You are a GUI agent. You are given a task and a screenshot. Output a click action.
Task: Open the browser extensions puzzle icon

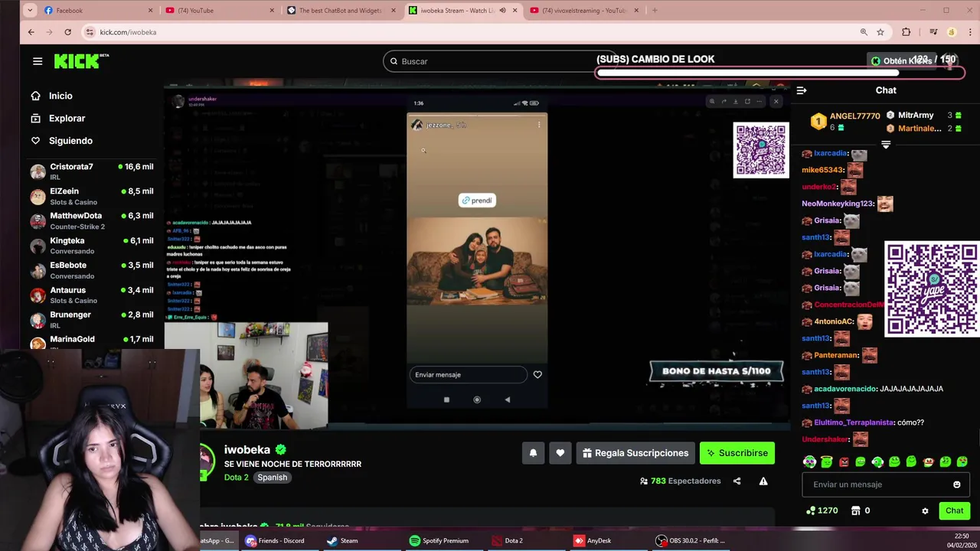coord(906,32)
